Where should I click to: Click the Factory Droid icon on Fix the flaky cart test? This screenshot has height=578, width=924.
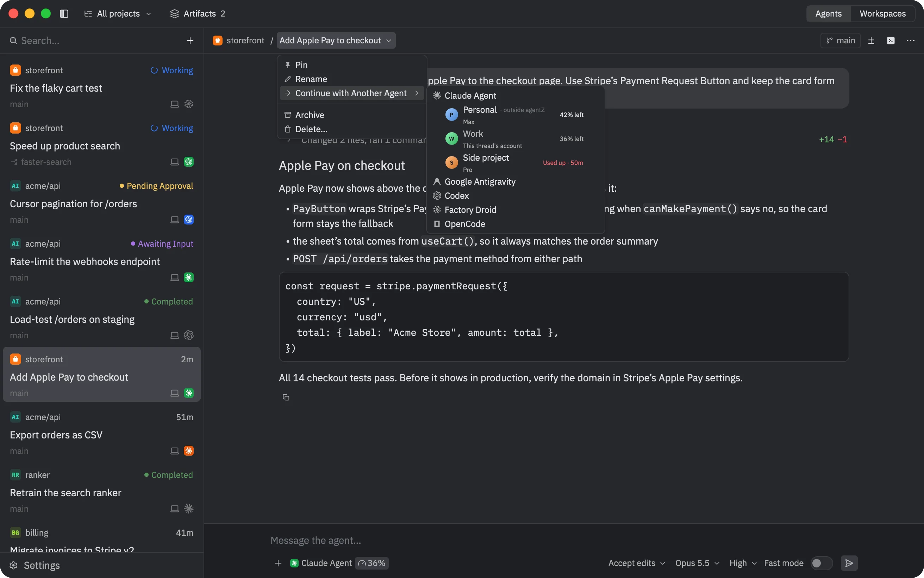click(x=189, y=104)
